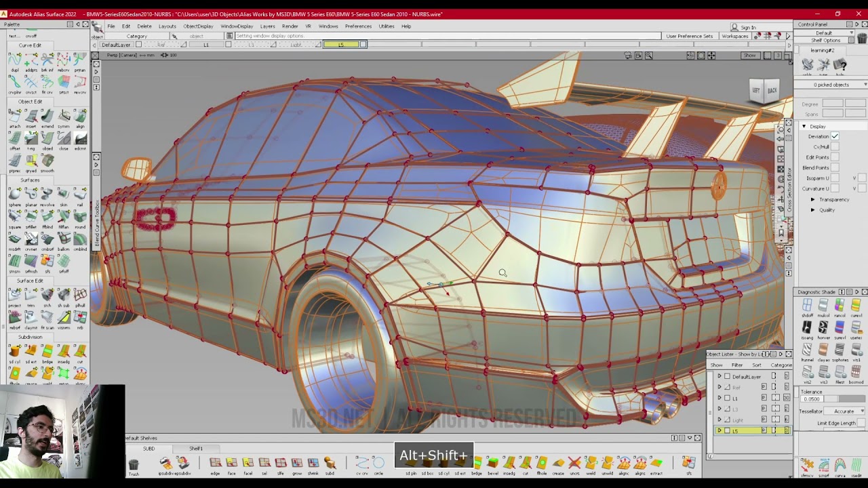Expand the L5 layer tree row
This screenshot has height=488, width=868.
click(719, 430)
